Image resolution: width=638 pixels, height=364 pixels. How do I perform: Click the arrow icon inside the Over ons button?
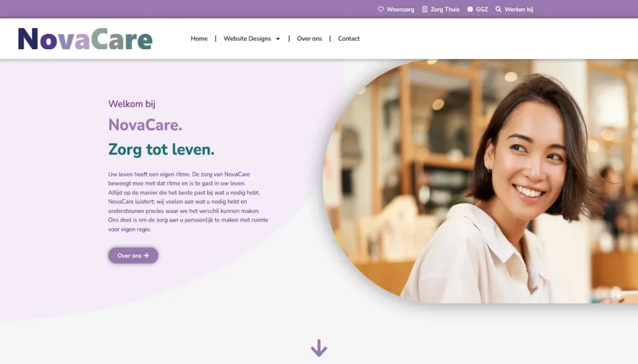tap(146, 256)
